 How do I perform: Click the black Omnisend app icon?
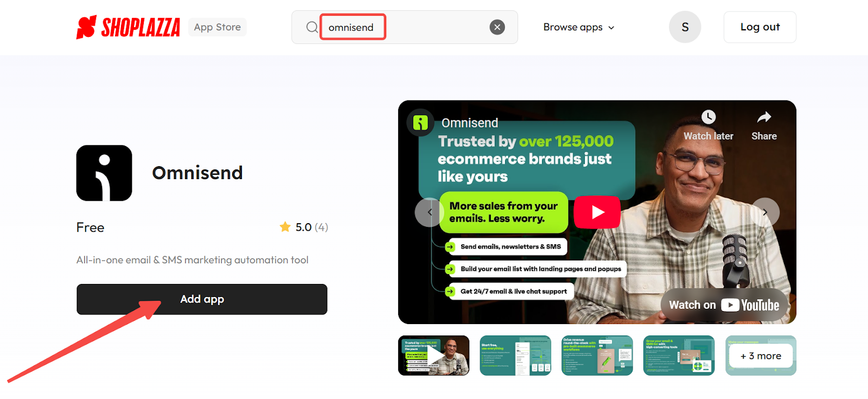point(104,173)
